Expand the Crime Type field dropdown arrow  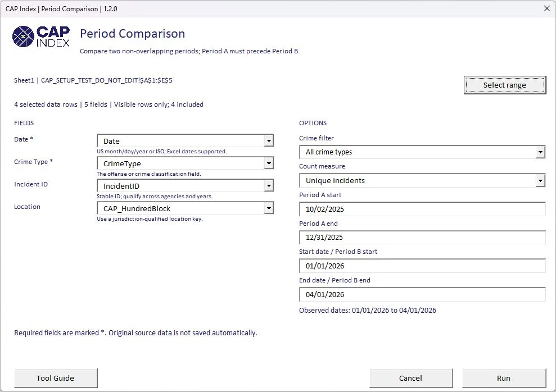click(x=269, y=163)
